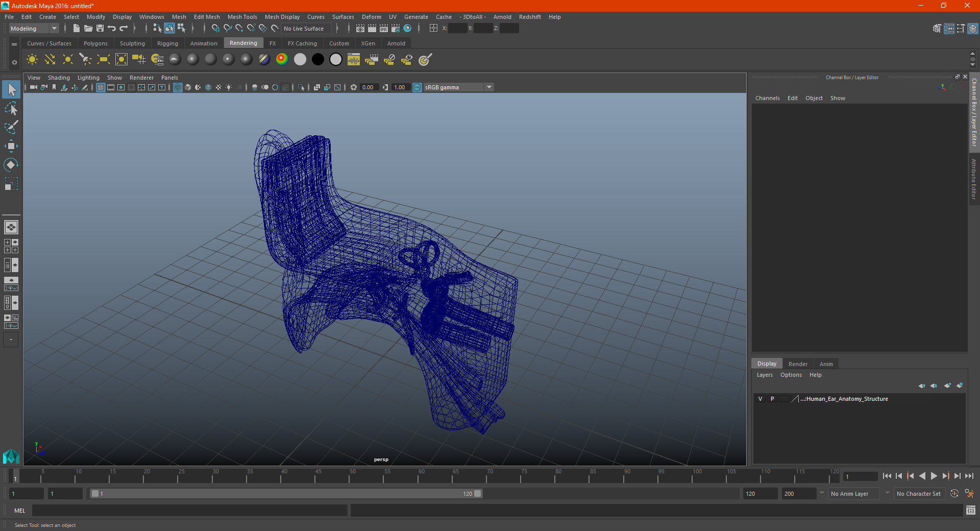This screenshot has height=531, width=980.
Task: Toggle sRGB gamma color management ON button
Action: [417, 87]
